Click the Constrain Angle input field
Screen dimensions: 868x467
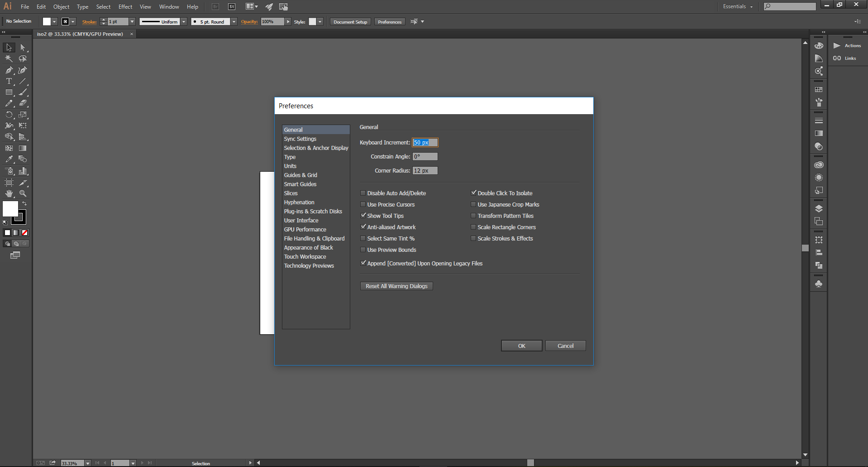pos(425,157)
